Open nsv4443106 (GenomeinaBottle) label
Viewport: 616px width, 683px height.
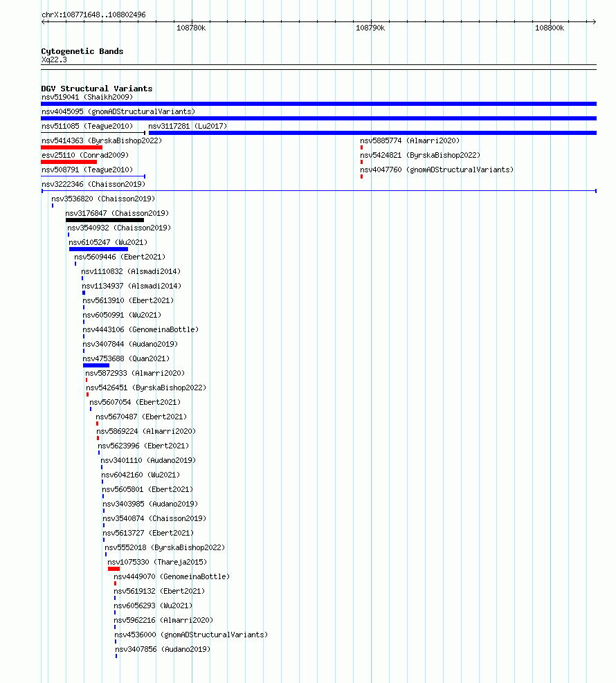[x=141, y=330]
